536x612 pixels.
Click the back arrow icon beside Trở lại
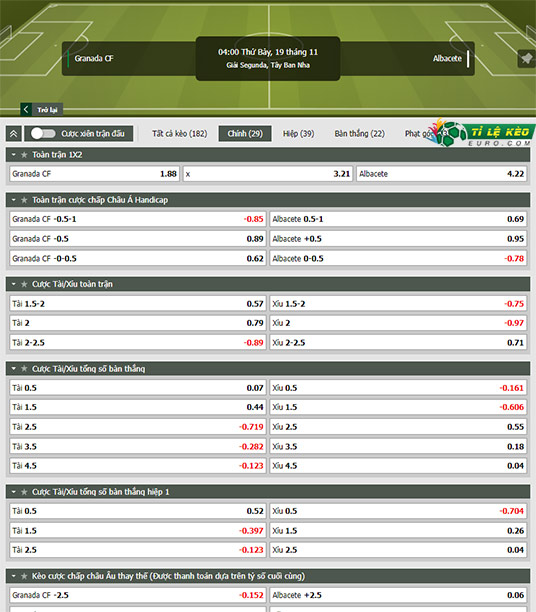[x=26, y=109]
